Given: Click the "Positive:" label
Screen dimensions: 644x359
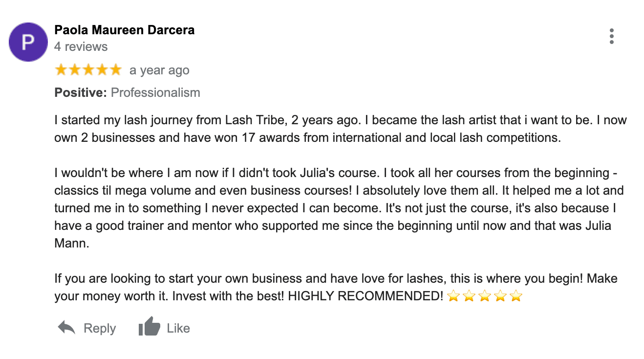Looking at the screenshot, I should point(81,92).
